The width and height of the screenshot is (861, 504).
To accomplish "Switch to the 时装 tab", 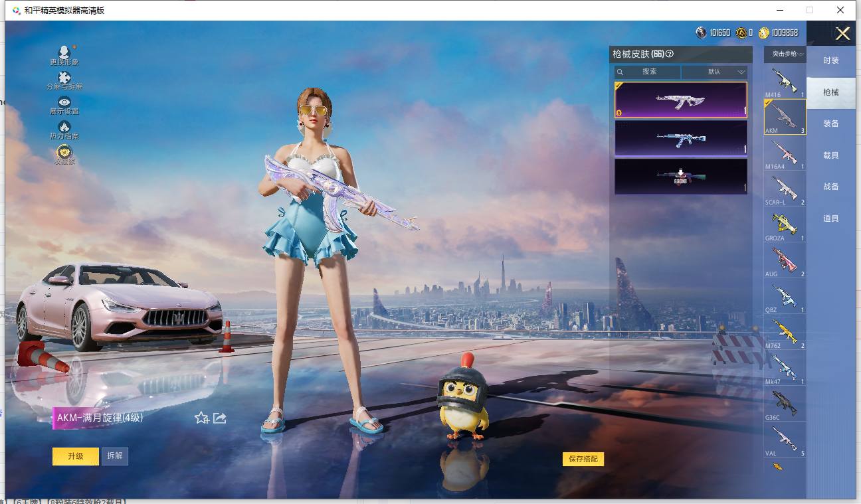I will pyautogui.click(x=831, y=60).
